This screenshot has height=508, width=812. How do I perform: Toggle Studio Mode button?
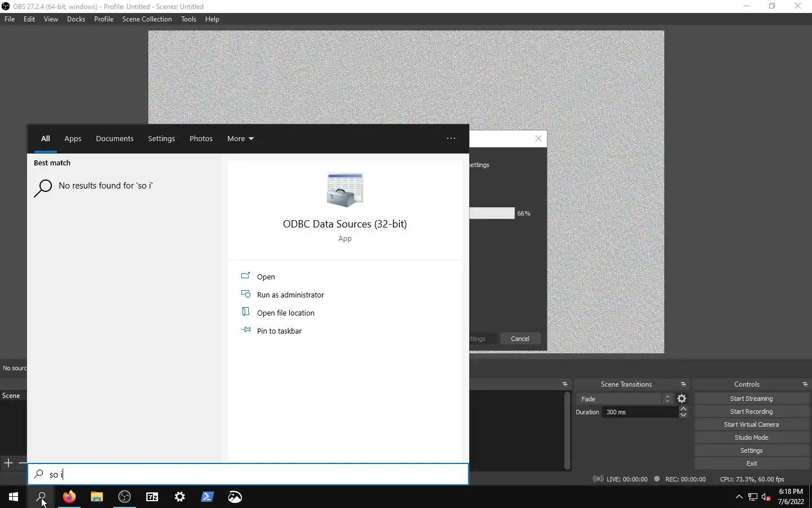point(752,437)
